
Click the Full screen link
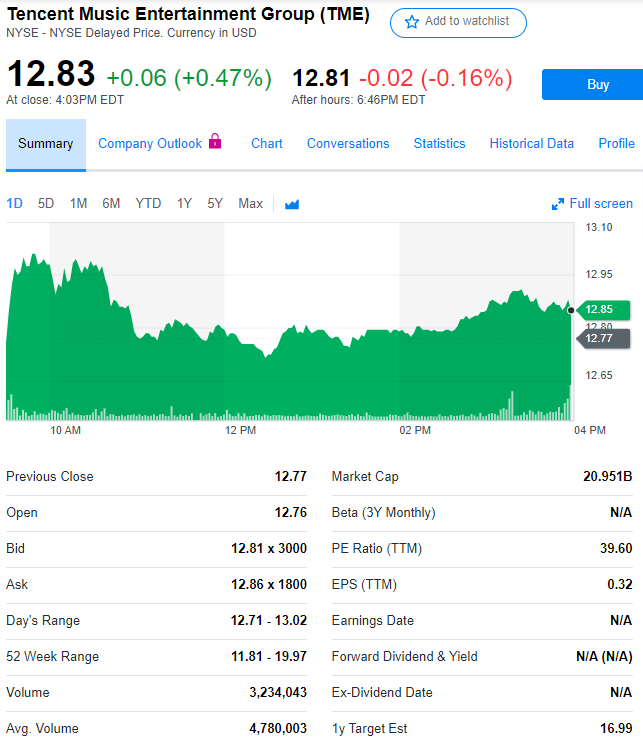point(601,204)
